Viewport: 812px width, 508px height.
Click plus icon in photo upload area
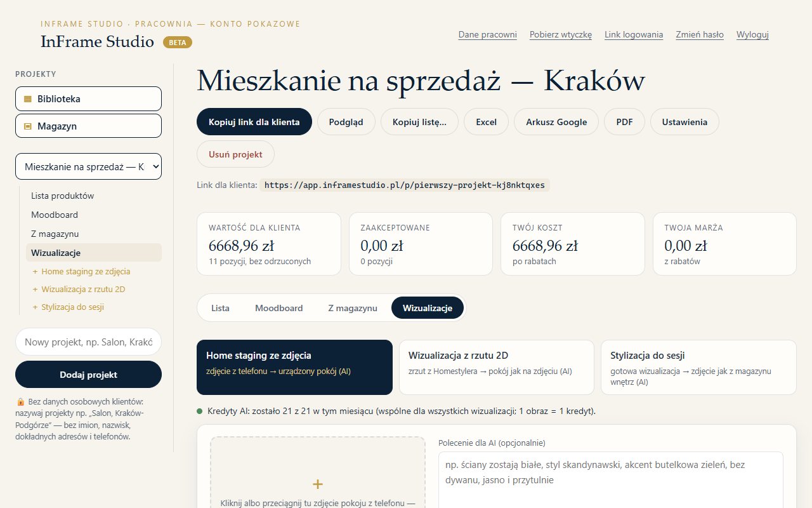(x=318, y=484)
